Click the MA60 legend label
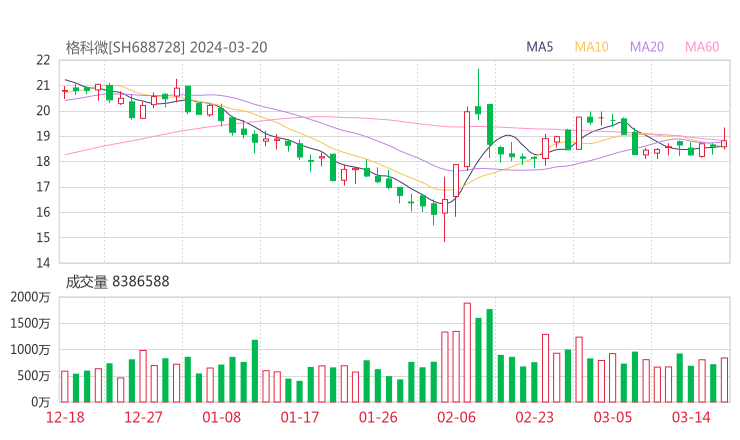 (702, 47)
